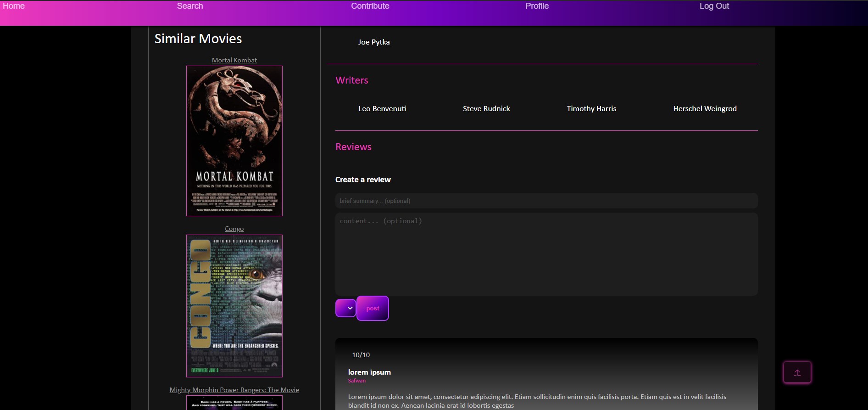Click the Reviews section heading
The height and width of the screenshot is (410, 868).
click(x=353, y=147)
